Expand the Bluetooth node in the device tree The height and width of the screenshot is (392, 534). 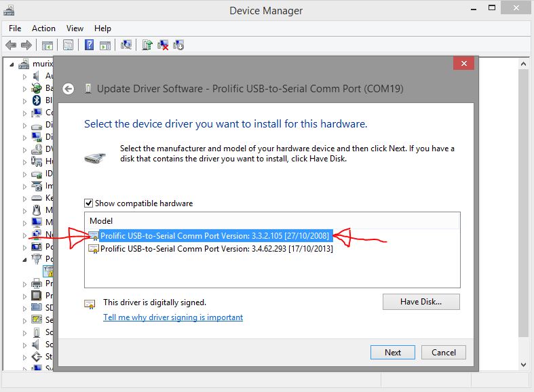25,100
